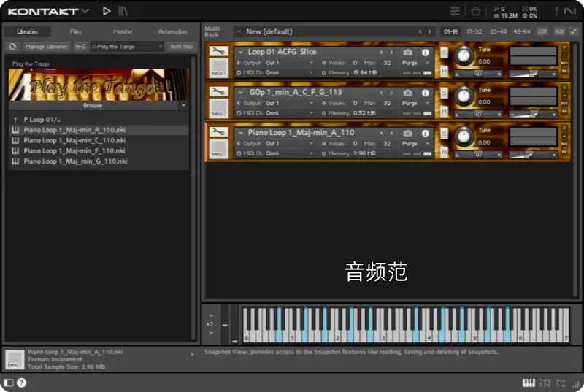The height and width of the screenshot is (392, 584).
Task: Select the 17-32 rack page tab
Action: 474,31
